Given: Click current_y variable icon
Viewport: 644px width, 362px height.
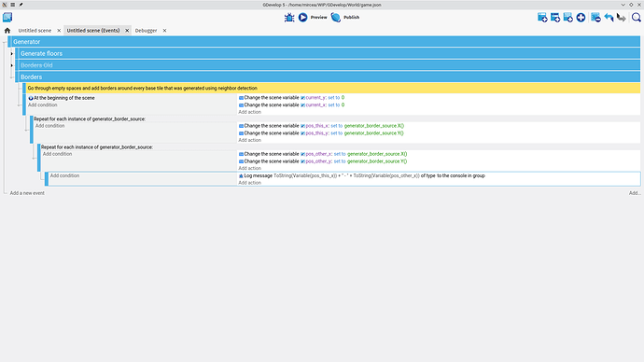Looking at the screenshot, I should pyautogui.click(x=302, y=98).
